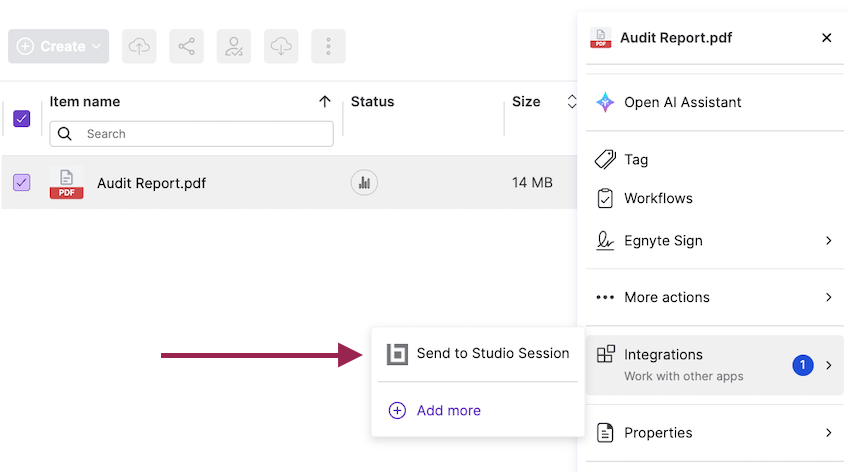The width and height of the screenshot is (848, 472).
Task: Toggle the Size column sort arrows
Action: (x=572, y=101)
